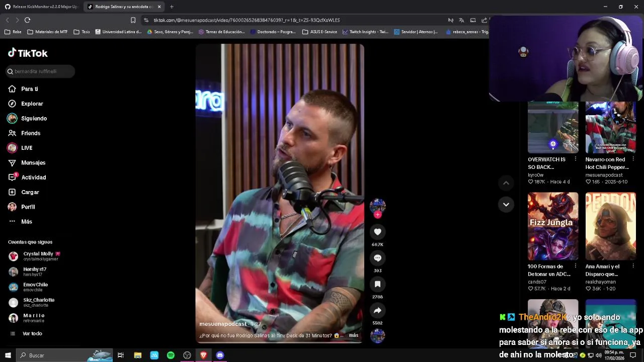Open Discord from taskbar

click(220, 355)
